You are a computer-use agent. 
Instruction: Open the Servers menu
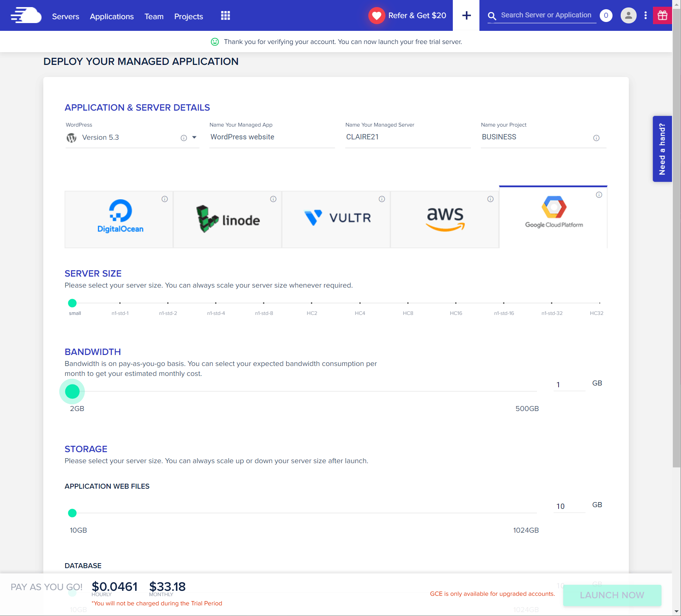[x=66, y=16]
